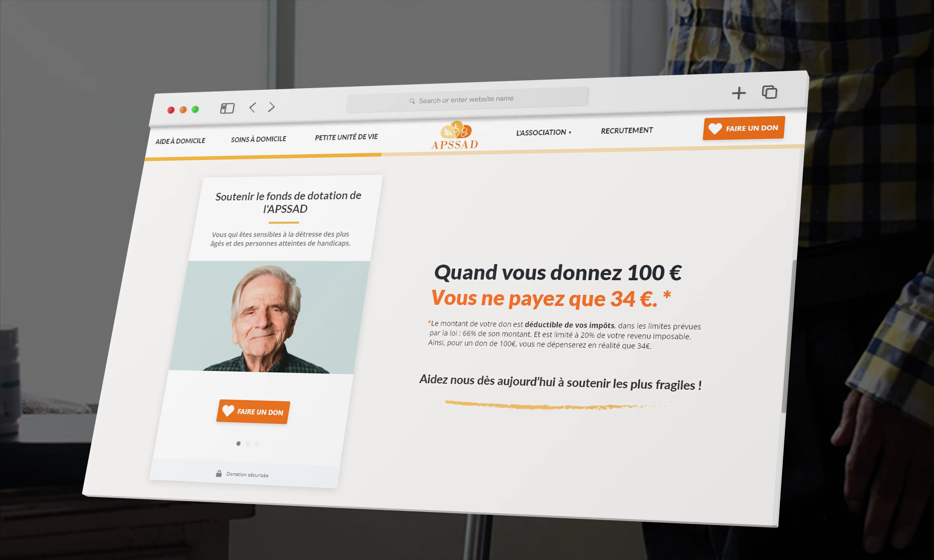Select the second carousel dot
The height and width of the screenshot is (560, 934).
point(248,444)
